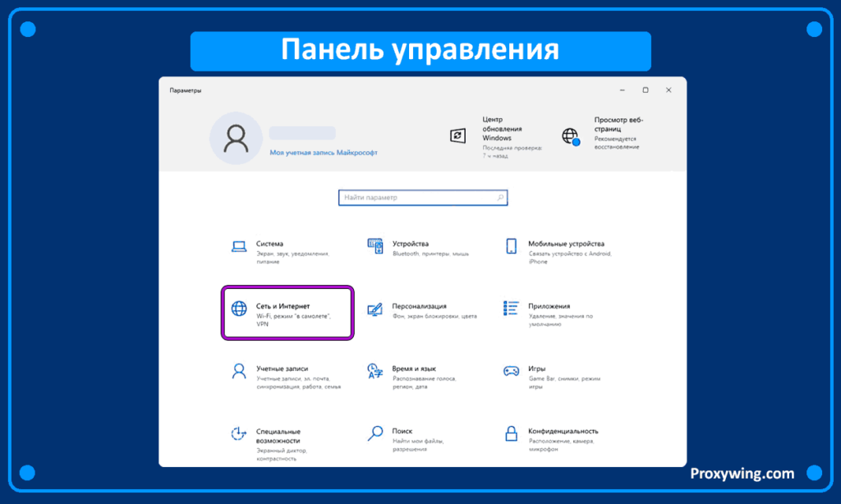Open the Устройства settings icon
The image size is (841, 504).
pos(375,246)
